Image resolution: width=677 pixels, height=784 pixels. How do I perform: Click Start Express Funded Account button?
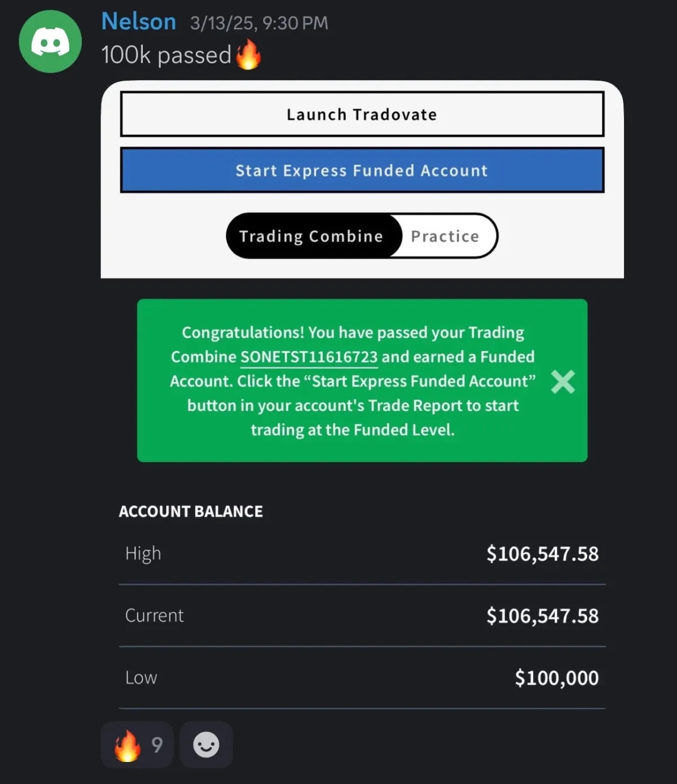tap(362, 170)
